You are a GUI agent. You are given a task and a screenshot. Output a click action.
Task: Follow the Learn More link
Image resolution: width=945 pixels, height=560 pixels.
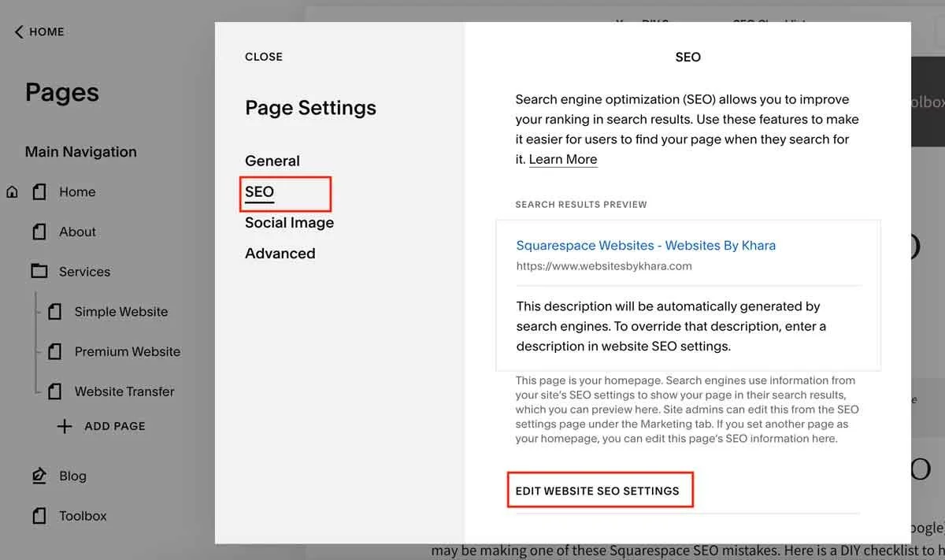pos(563,159)
